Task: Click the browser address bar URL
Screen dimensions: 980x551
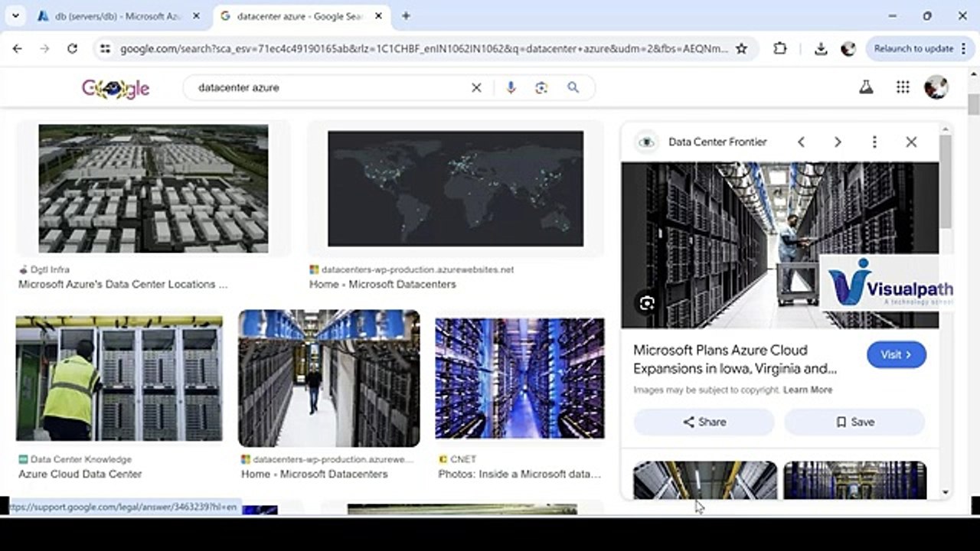Action: [x=424, y=48]
